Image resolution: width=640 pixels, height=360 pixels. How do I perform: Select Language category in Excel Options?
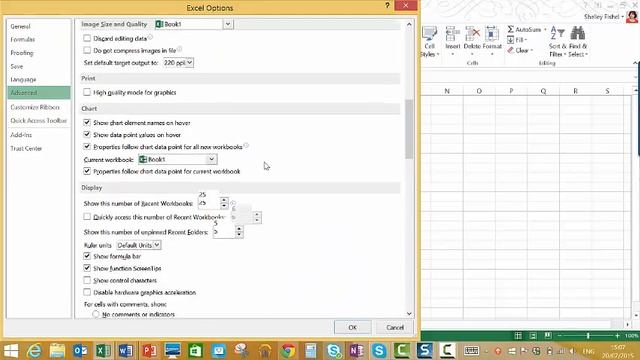point(23,79)
